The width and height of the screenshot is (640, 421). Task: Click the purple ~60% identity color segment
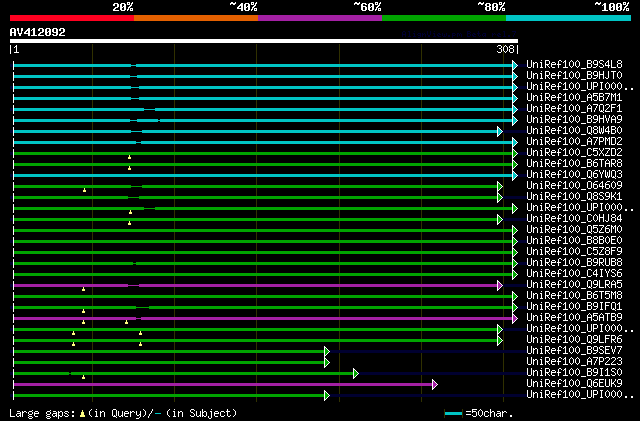tap(320, 18)
